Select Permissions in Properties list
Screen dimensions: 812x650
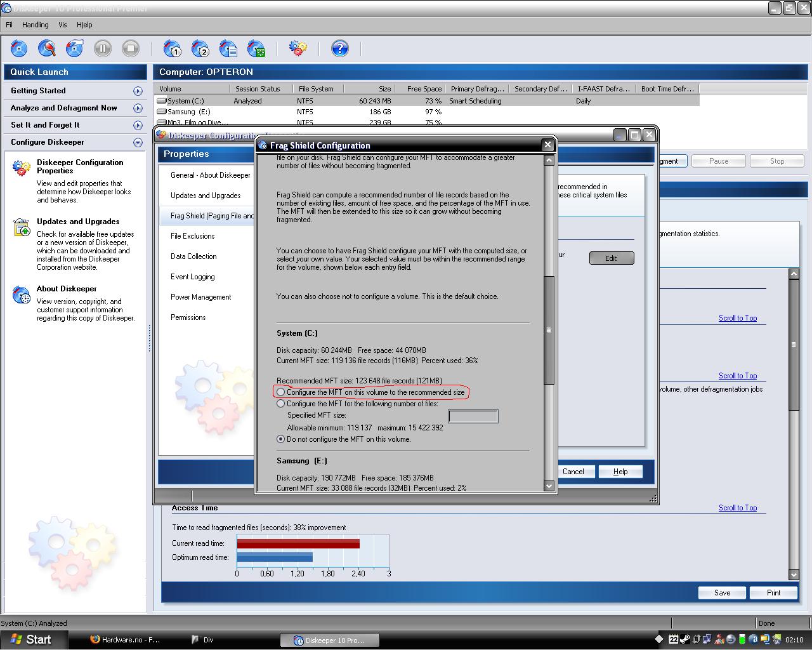point(188,317)
